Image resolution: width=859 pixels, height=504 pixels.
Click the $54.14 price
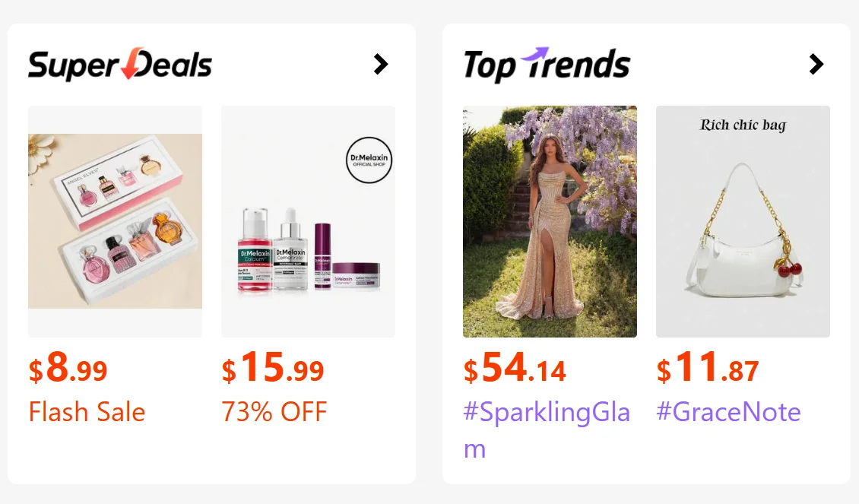(x=515, y=369)
